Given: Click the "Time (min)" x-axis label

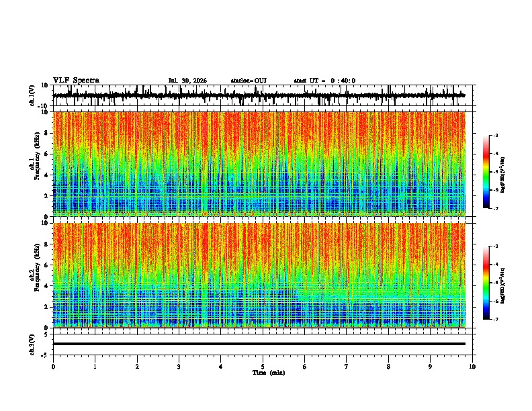Looking at the screenshot, I should (269, 373).
